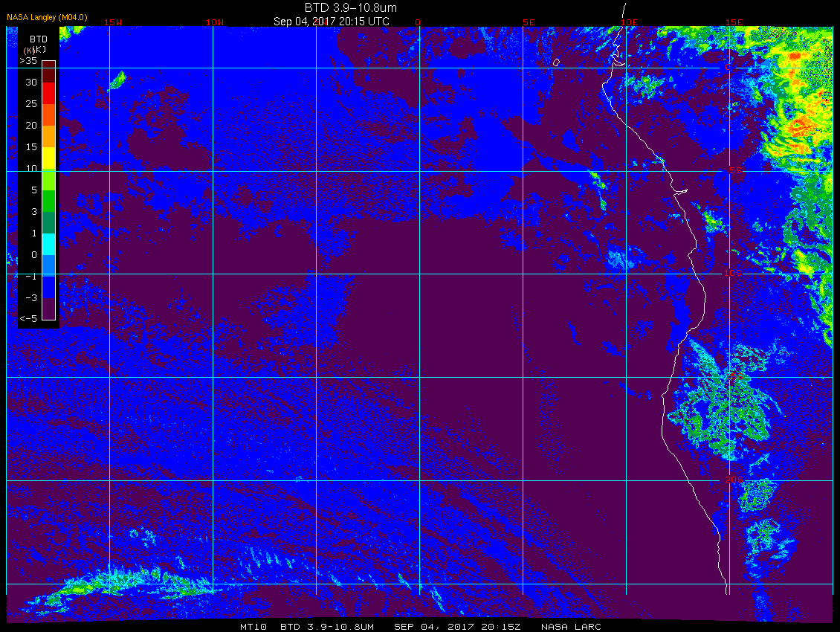The width and height of the screenshot is (840, 632).
Task: Select the "3" colorbar label
Action: (x=34, y=211)
